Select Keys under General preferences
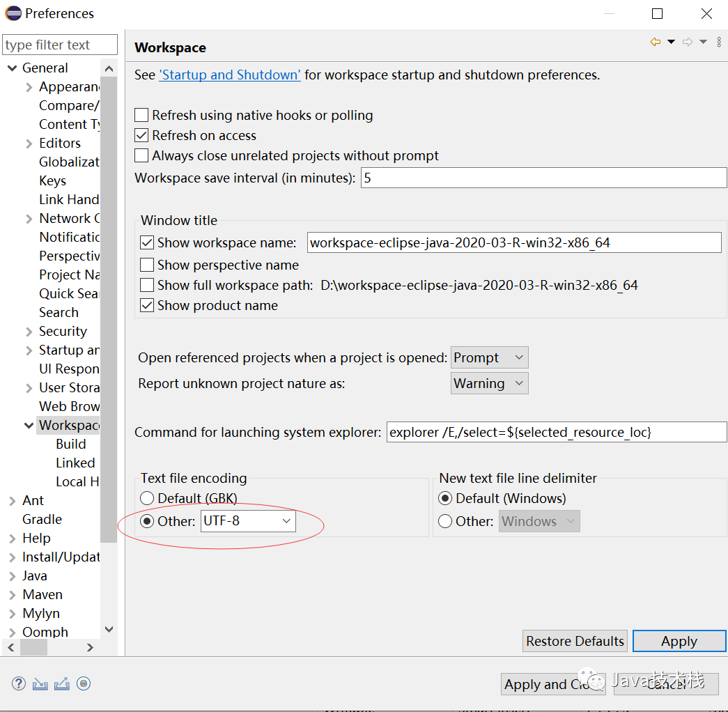This screenshot has height=712, width=728. pyautogui.click(x=52, y=181)
